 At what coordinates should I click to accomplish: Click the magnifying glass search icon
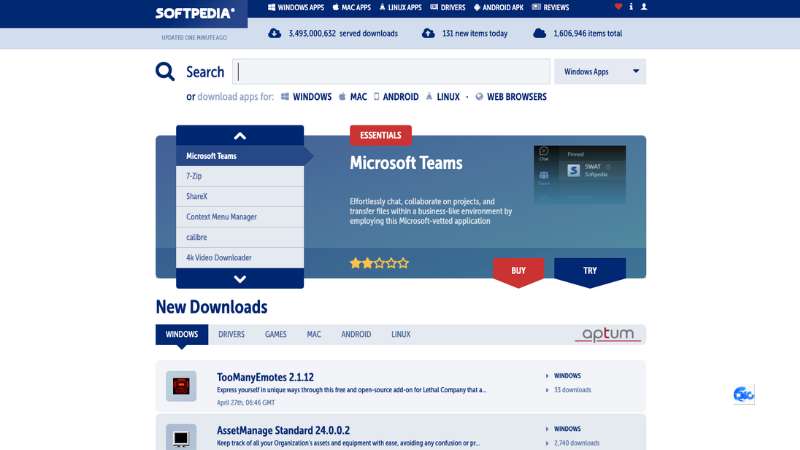point(165,71)
